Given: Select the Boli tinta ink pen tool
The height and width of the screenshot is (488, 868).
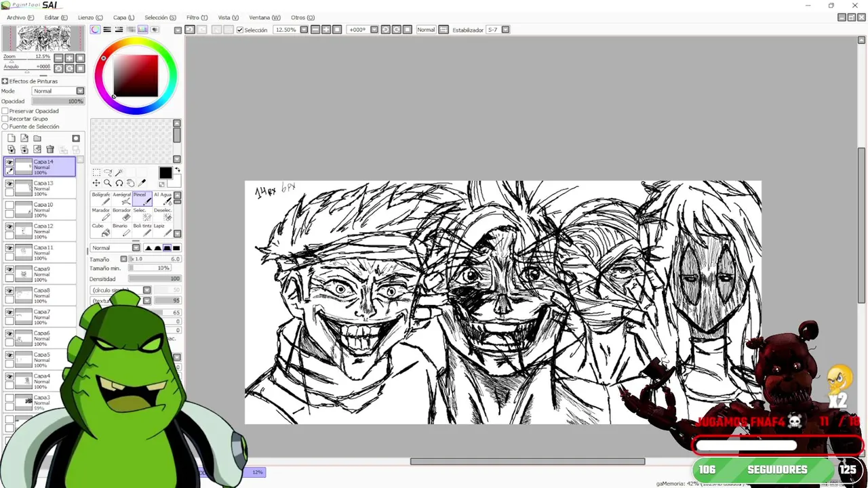Looking at the screenshot, I should click(x=142, y=230).
